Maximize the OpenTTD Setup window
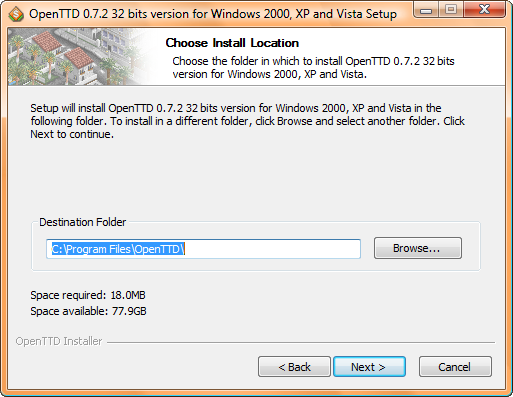The width and height of the screenshot is (513, 397). (x=451, y=10)
